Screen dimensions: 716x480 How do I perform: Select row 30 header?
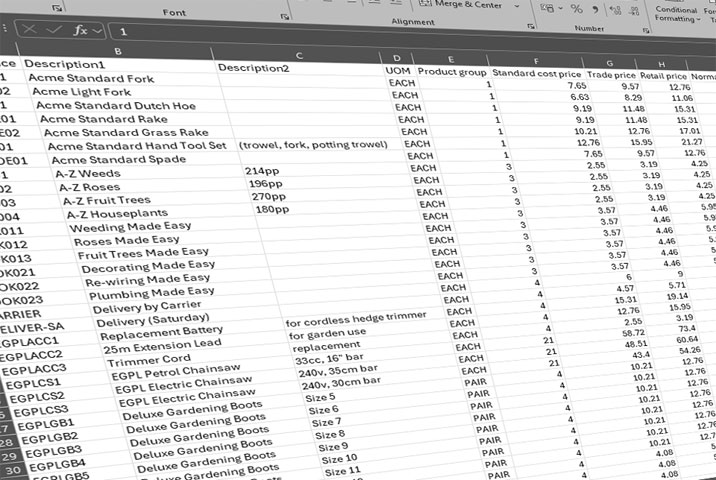tap(13, 470)
